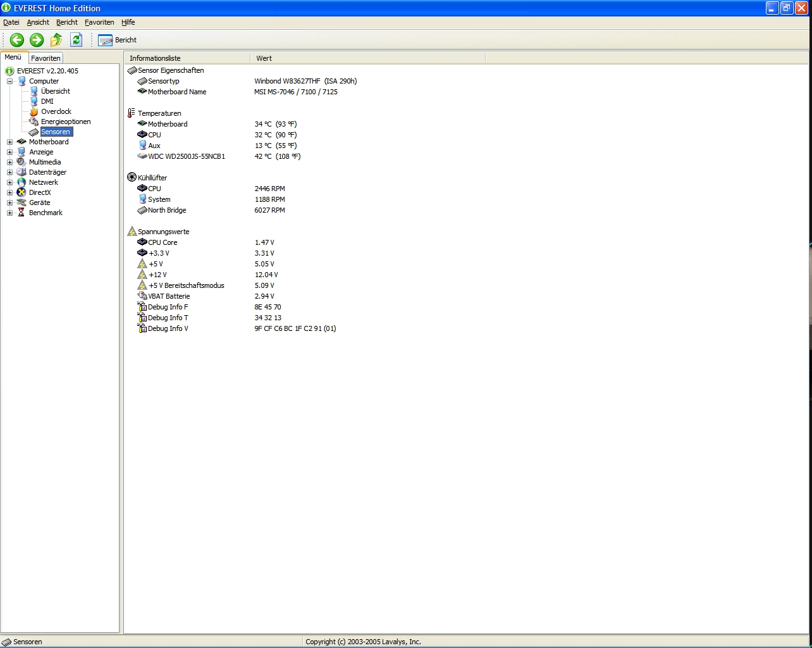Image resolution: width=812 pixels, height=648 pixels.
Task: Click the Spannungswerte warning icon
Action: (132, 232)
